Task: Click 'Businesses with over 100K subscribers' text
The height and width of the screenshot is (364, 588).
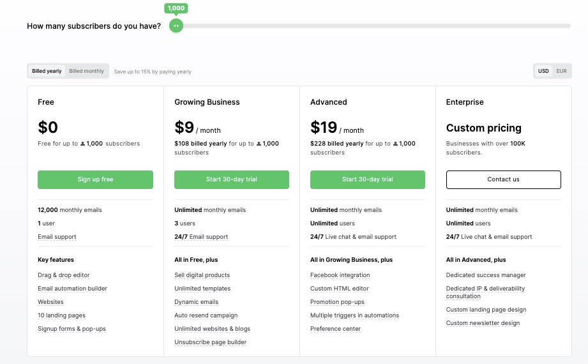Action: tap(486, 148)
